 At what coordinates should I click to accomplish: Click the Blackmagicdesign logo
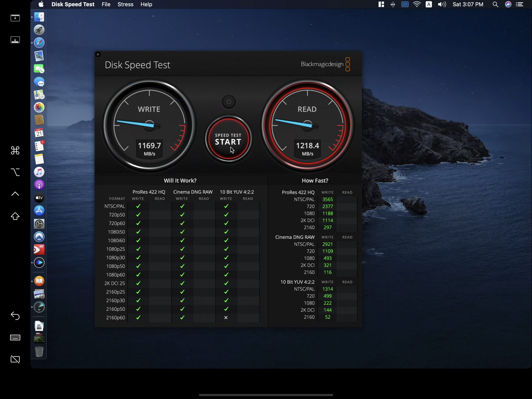tap(325, 64)
